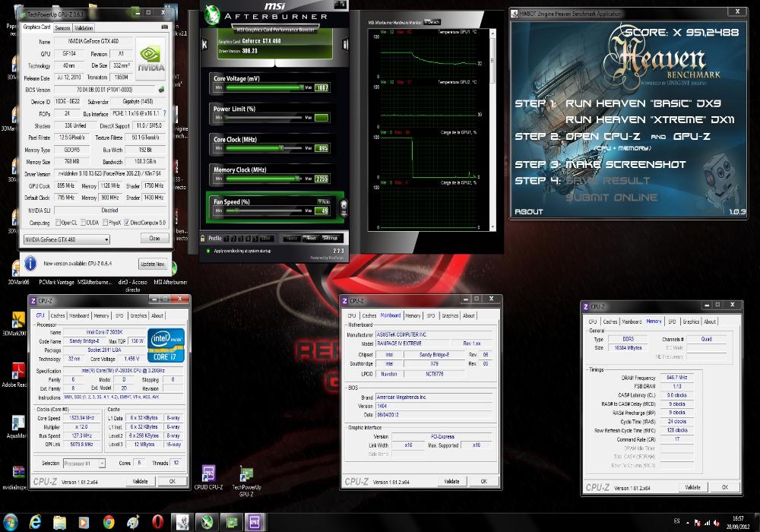Click the Fan Speed slider in Afterburner
Screen dimensions: 760x532
(264, 211)
